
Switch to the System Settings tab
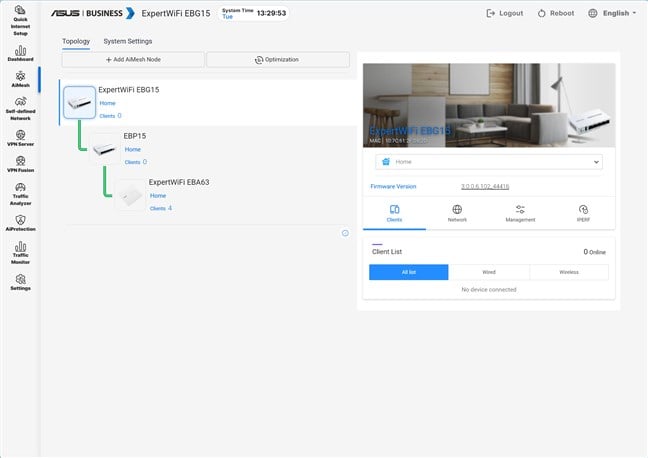[128, 41]
